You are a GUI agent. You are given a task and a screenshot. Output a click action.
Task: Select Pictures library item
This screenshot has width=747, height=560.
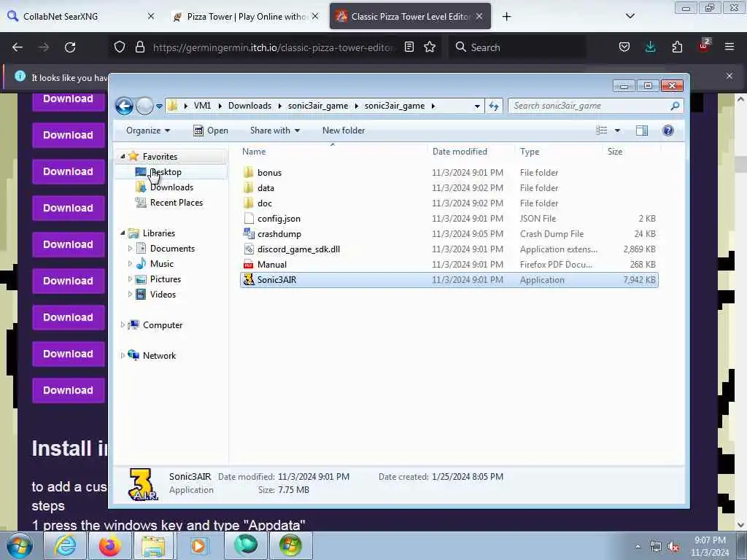pyautogui.click(x=166, y=279)
